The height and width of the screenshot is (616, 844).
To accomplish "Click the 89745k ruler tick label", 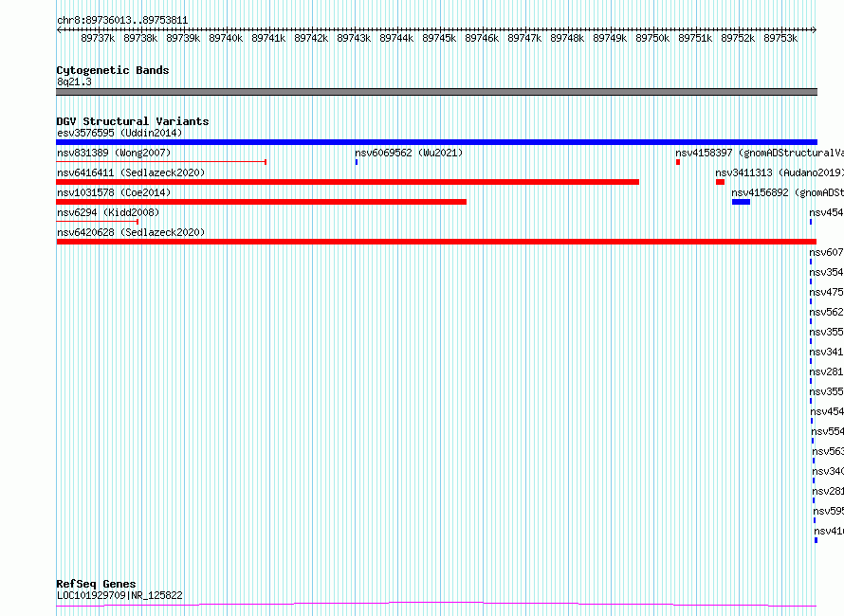I will pos(439,38).
